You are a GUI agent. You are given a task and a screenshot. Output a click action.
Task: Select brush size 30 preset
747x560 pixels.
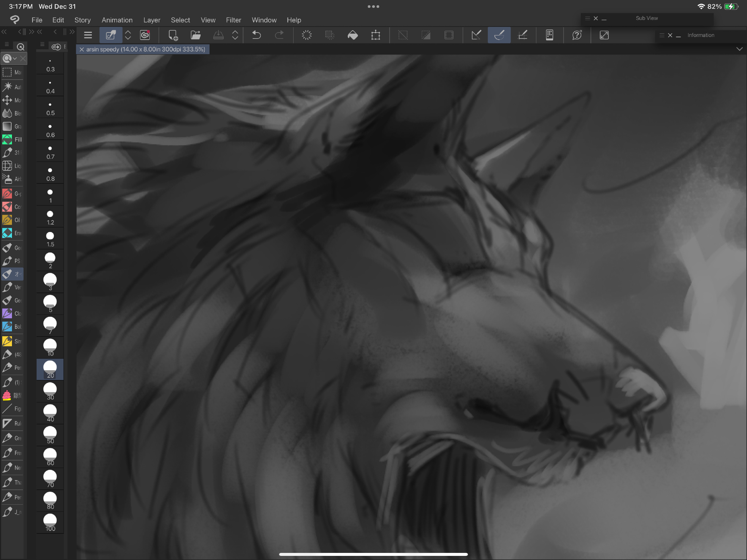point(50,391)
